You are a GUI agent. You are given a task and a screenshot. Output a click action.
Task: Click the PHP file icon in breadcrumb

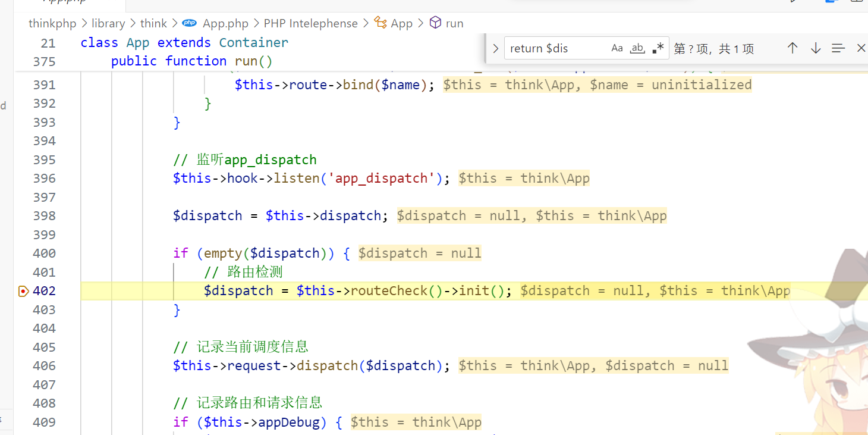point(190,23)
